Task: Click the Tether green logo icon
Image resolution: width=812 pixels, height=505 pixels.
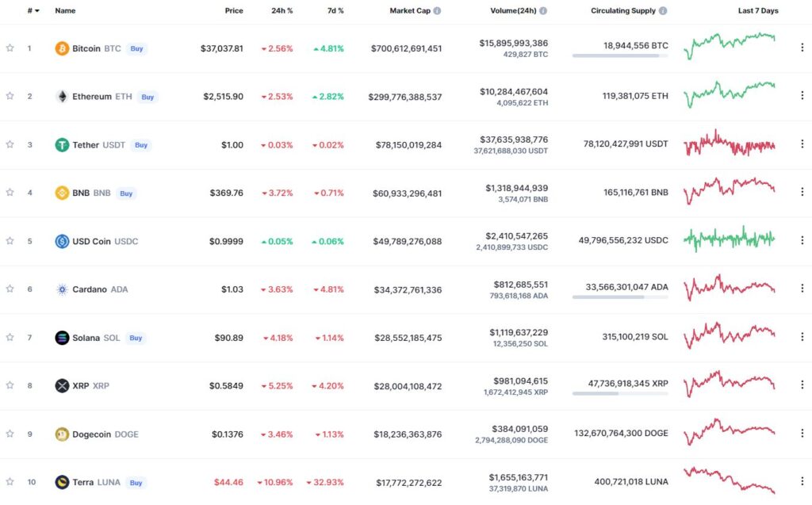Action: click(62, 145)
